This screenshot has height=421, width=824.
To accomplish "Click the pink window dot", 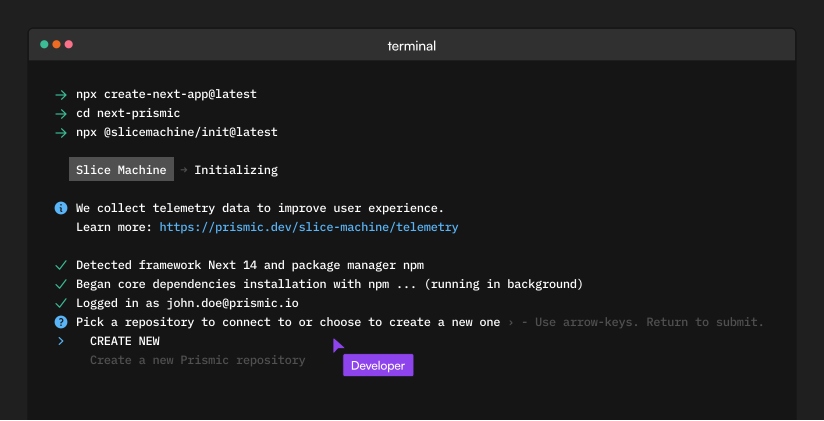I will pos(68,44).
